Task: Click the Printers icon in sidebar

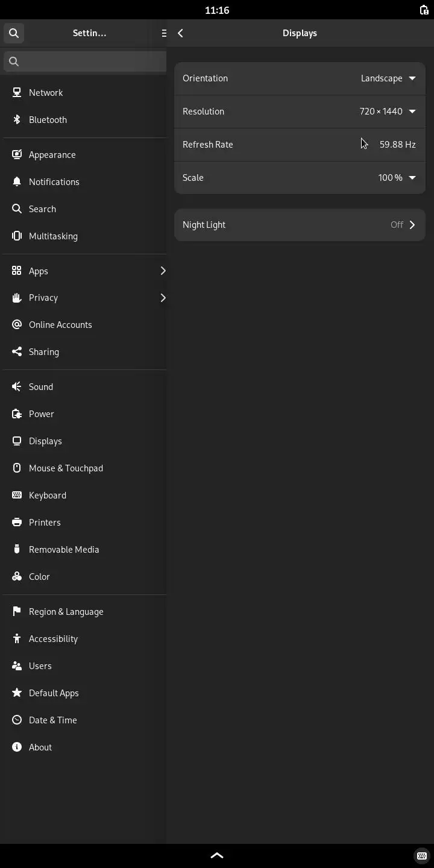Action: pyautogui.click(x=17, y=522)
